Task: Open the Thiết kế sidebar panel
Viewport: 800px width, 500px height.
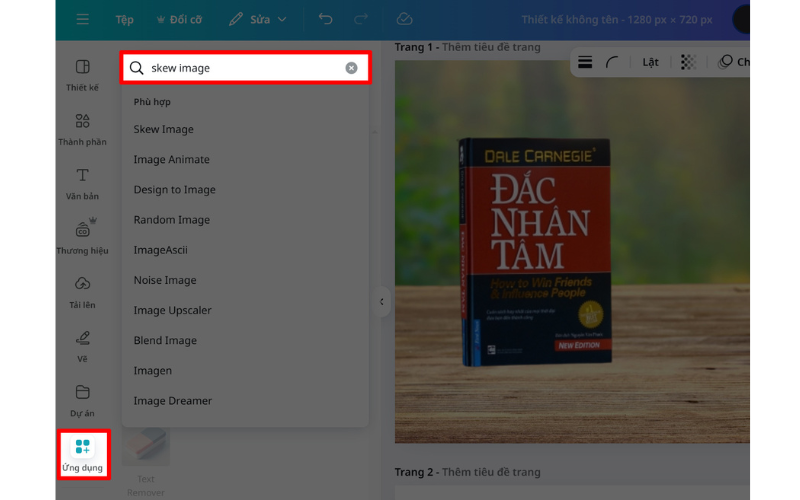Action: pyautogui.click(x=82, y=75)
